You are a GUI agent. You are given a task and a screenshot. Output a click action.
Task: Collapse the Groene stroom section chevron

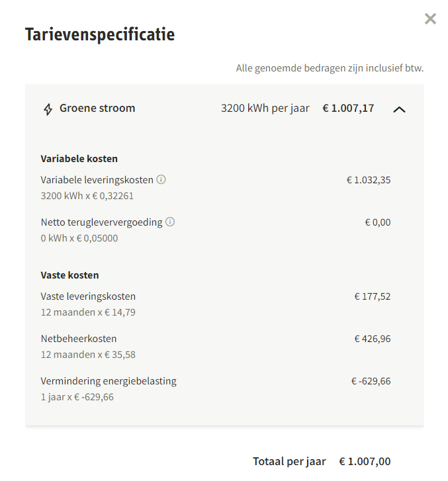399,110
